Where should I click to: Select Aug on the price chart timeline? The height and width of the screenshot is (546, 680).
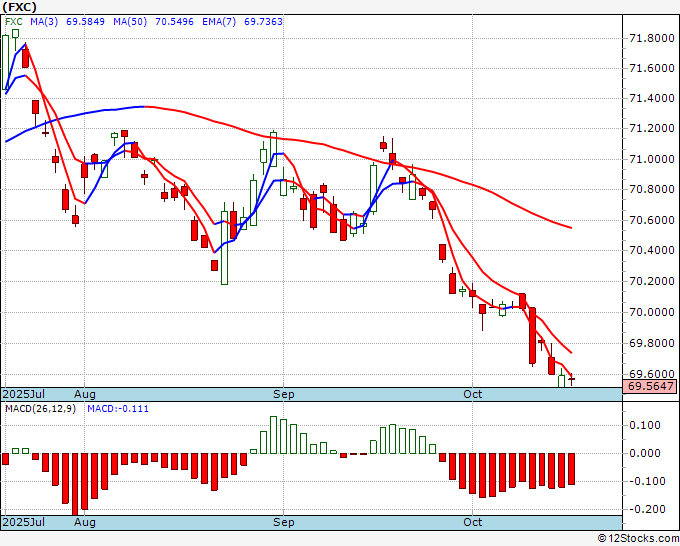click(85, 394)
